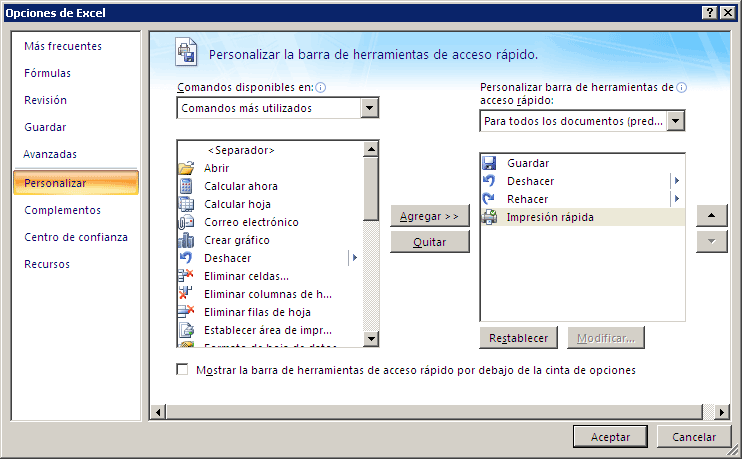The image size is (742, 459).
Task: Open the Avanzadas category
Action: [x=50, y=154]
